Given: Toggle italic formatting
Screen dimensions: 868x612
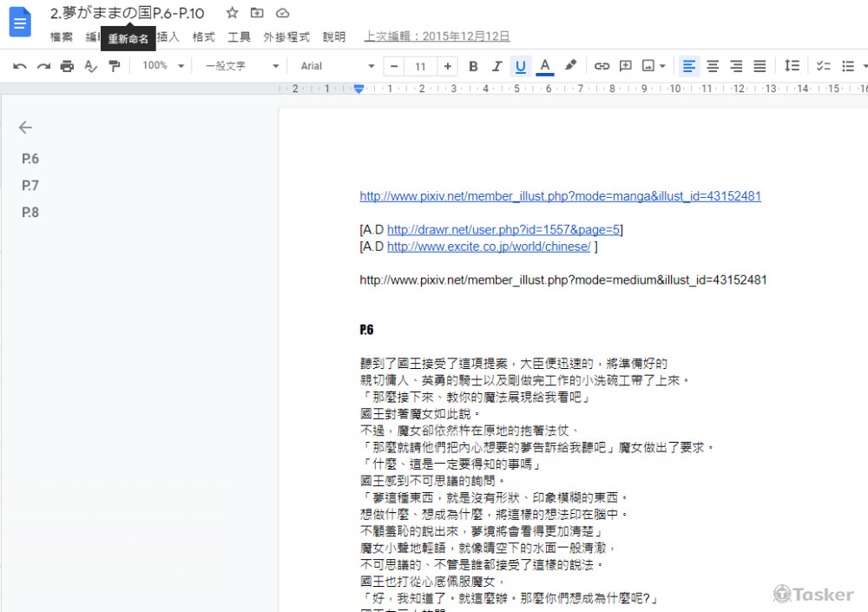Looking at the screenshot, I should point(496,66).
